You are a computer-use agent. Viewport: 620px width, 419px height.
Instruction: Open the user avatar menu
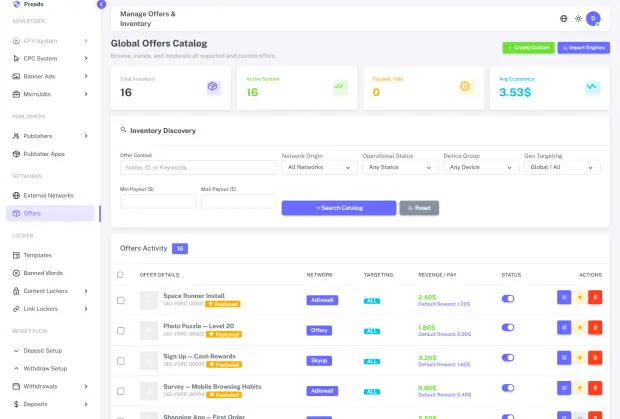[x=593, y=19]
